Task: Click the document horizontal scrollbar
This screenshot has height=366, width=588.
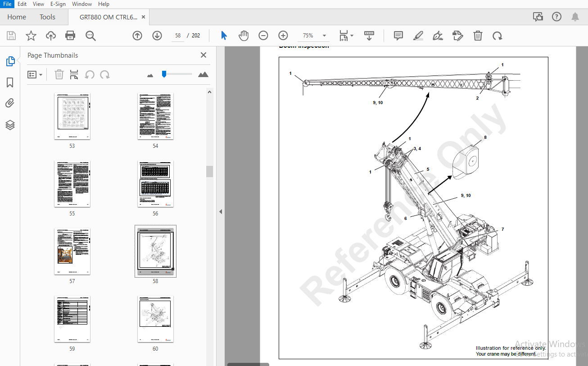Action: [248, 364]
